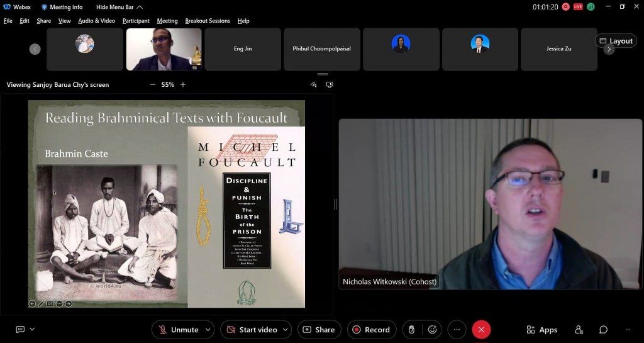This screenshot has height=343, width=644.
Task: Select first participant thumbnail with round avatar
Action: click(x=85, y=49)
